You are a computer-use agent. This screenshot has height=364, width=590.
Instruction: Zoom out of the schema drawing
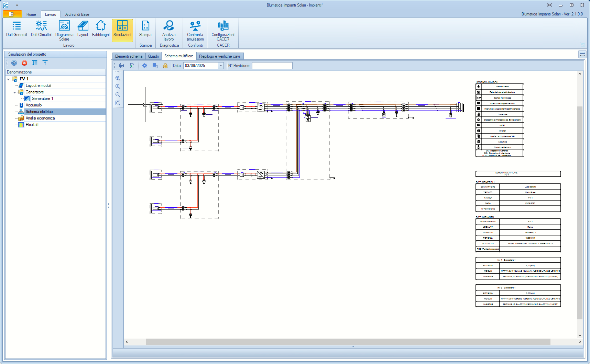pyautogui.click(x=118, y=95)
